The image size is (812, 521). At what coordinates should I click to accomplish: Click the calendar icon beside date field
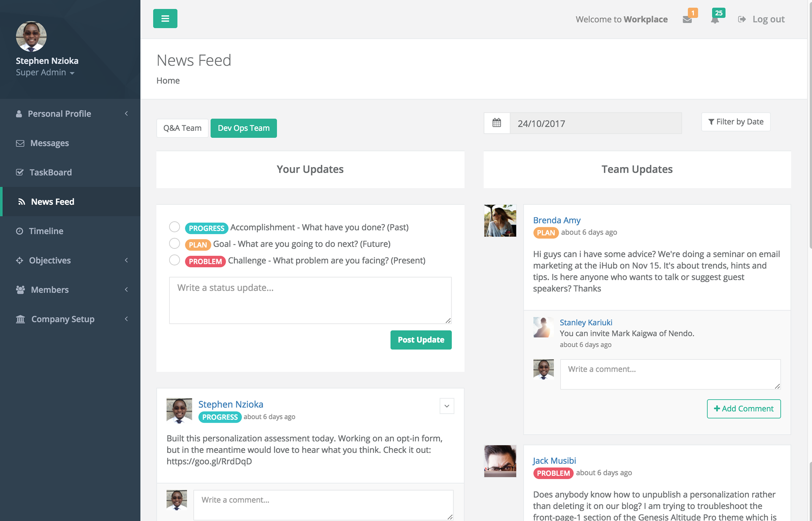[x=497, y=123]
